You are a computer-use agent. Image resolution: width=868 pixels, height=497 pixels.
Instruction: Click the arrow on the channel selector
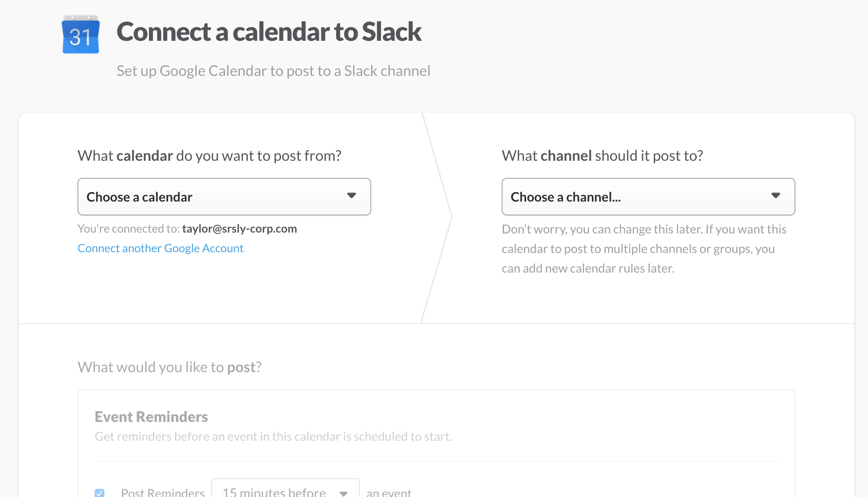coord(776,195)
